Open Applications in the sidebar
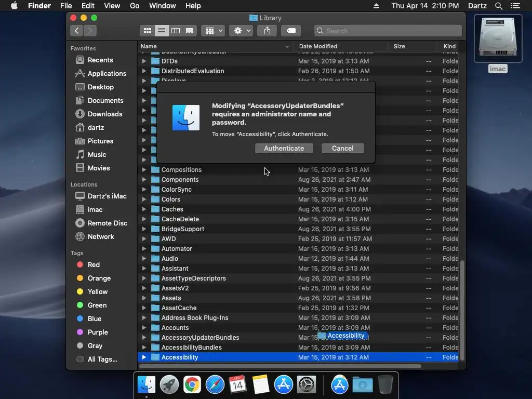The height and width of the screenshot is (399, 532). tap(101, 74)
